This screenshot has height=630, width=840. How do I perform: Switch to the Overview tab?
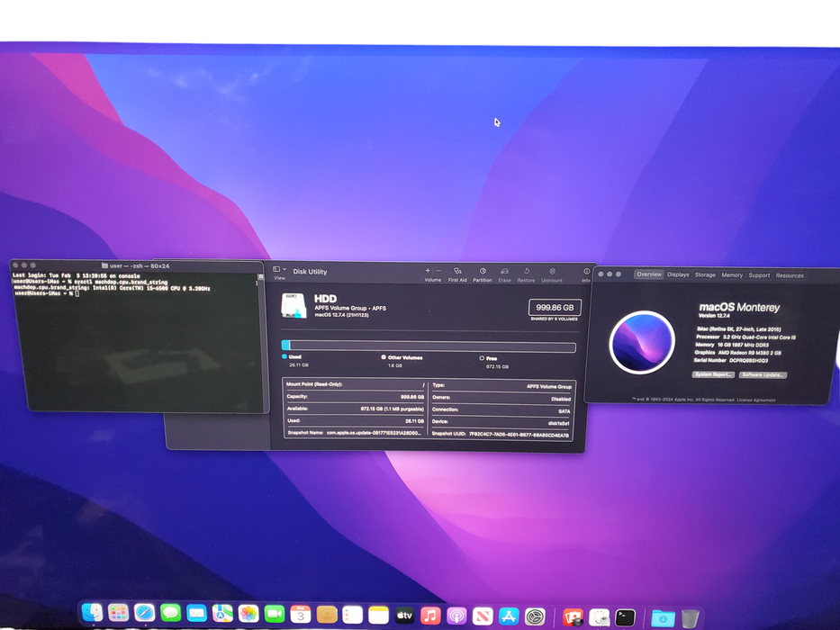[x=649, y=274]
